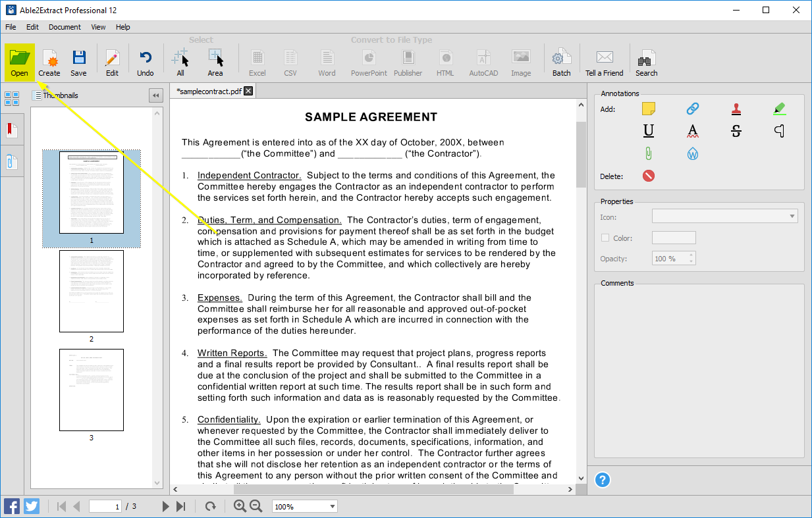Go to first page
Screen dimensions: 812x518
point(62,506)
